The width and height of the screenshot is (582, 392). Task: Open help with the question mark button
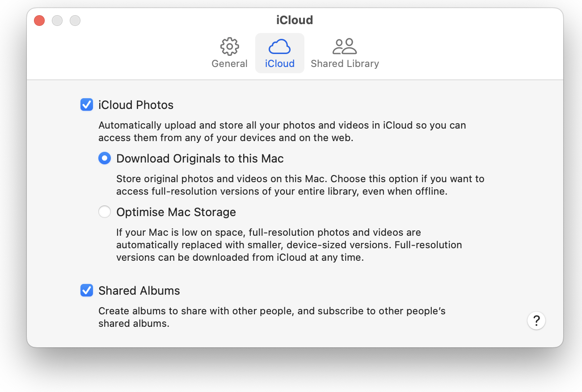coord(536,321)
